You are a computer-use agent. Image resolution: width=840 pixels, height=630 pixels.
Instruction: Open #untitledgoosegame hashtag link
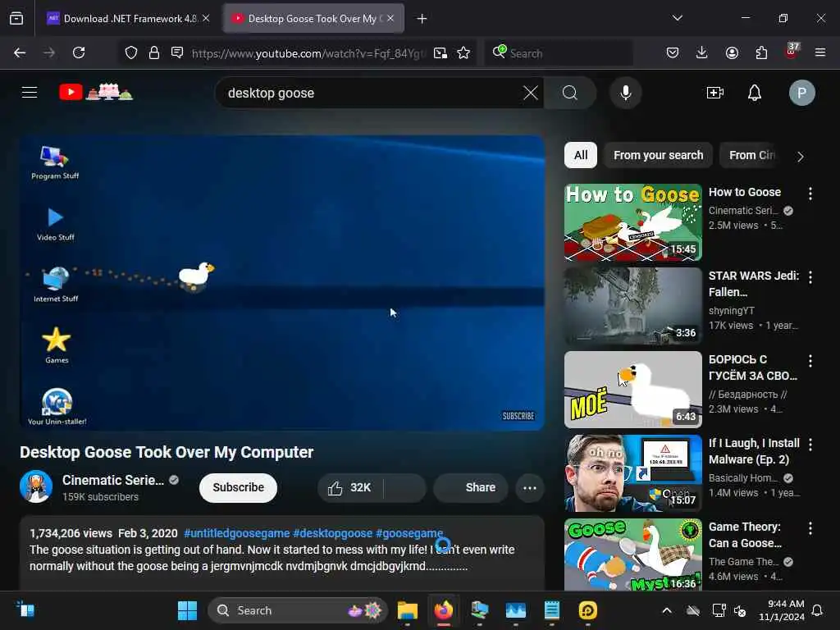pos(237,533)
